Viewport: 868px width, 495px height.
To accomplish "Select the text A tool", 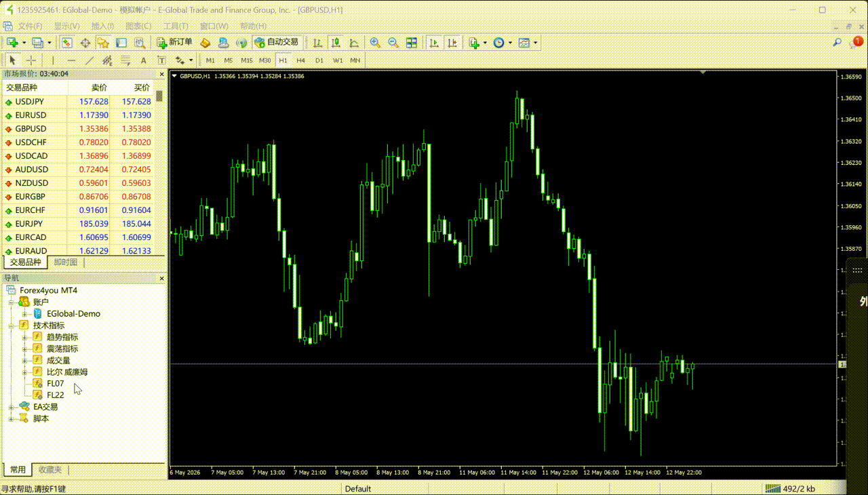I will (x=143, y=60).
